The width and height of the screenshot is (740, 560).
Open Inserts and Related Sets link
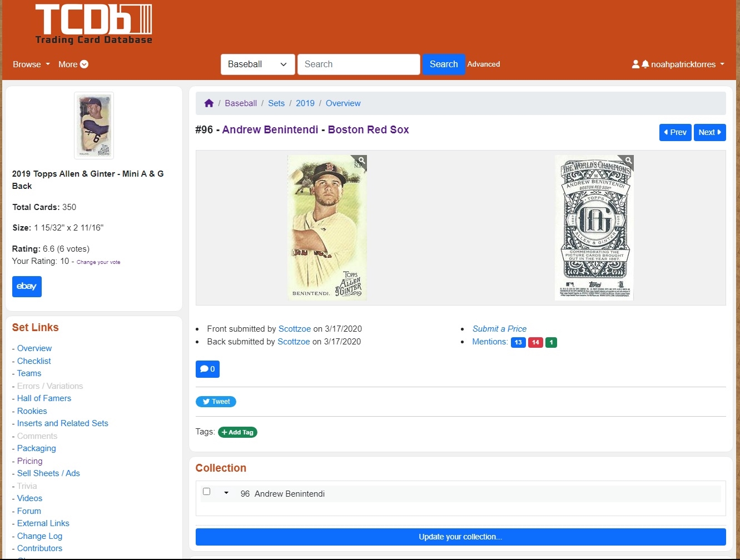pos(63,423)
